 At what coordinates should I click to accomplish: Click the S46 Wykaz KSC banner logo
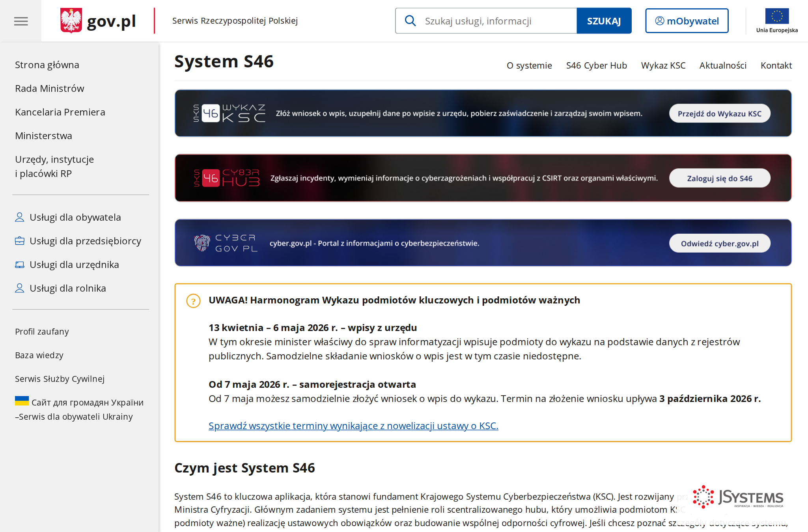tap(229, 113)
